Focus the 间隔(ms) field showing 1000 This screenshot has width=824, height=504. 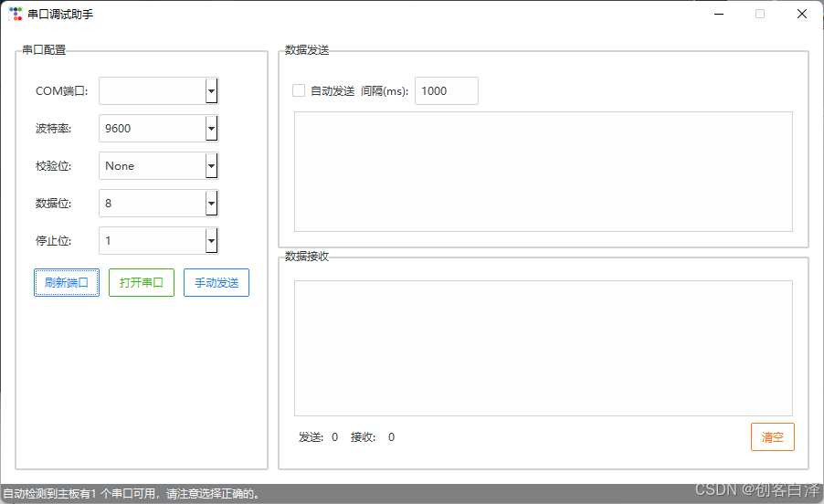[x=447, y=90]
